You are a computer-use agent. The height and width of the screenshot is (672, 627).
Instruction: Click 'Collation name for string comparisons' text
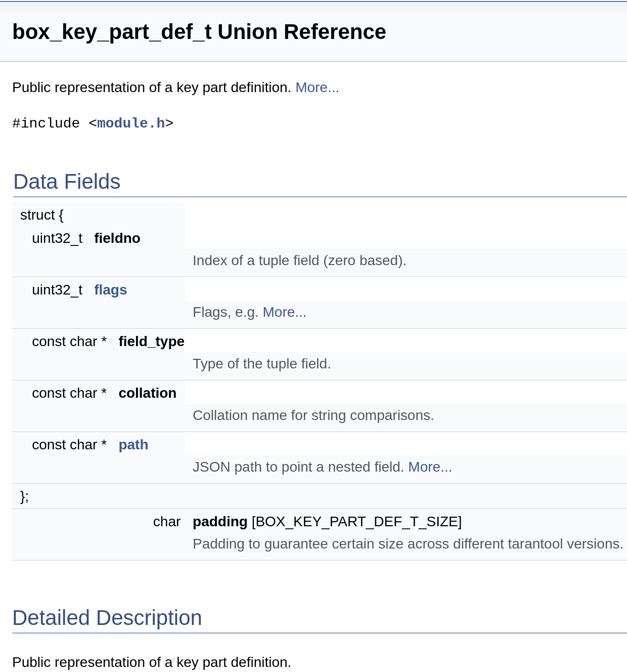pos(313,415)
